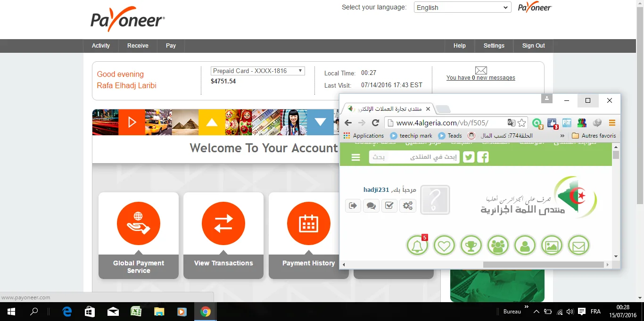The image size is (644, 321).
Task: Click the Payment History calendar icon
Action: coord(308,223)
